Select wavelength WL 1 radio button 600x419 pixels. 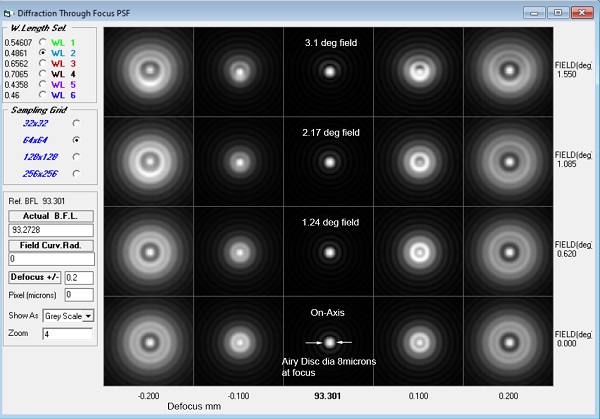coord(42,44)
